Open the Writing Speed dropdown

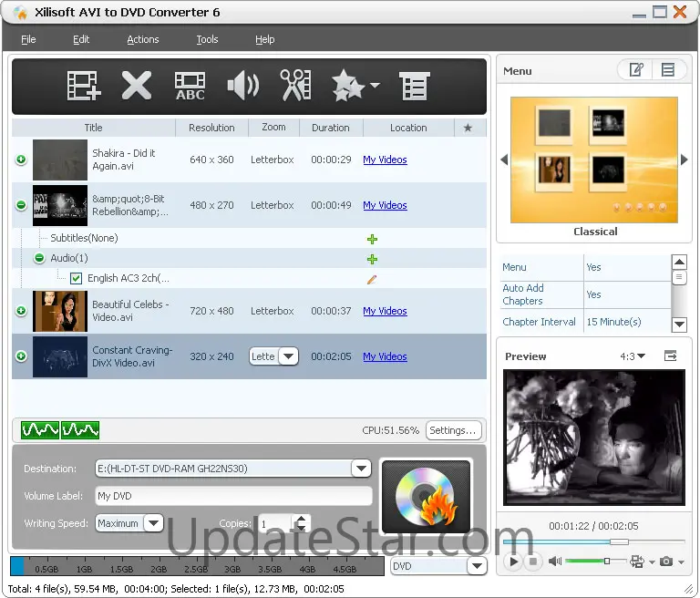click(x=153, y=523)
